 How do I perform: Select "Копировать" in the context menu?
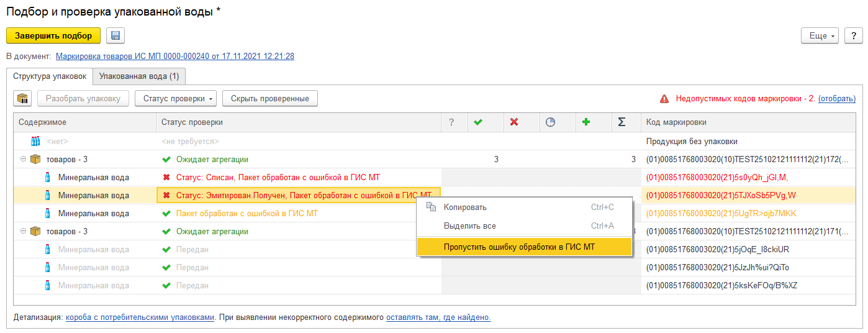click(465, 208)
